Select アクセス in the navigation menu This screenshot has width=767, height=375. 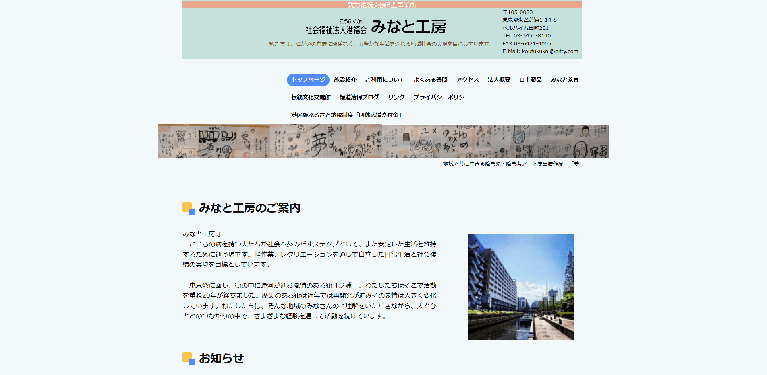click(x=468, y=80)
